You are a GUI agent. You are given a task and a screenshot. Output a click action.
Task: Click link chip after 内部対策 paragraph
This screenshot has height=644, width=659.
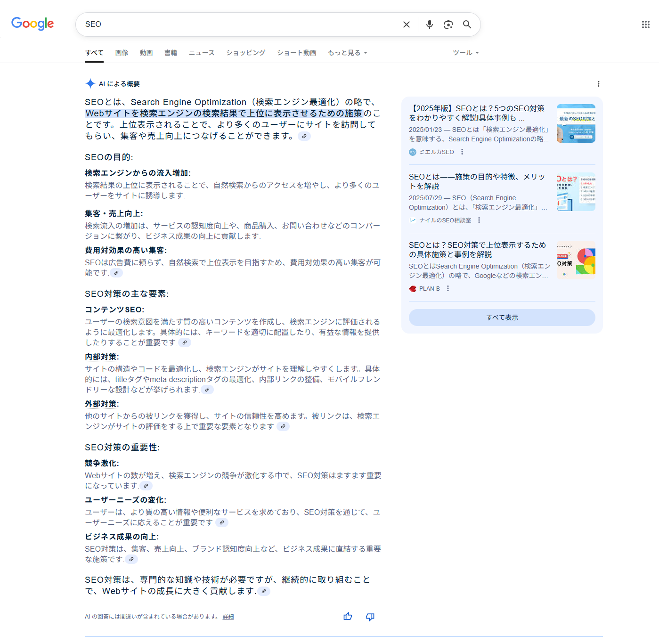click(x=207, y=390)
